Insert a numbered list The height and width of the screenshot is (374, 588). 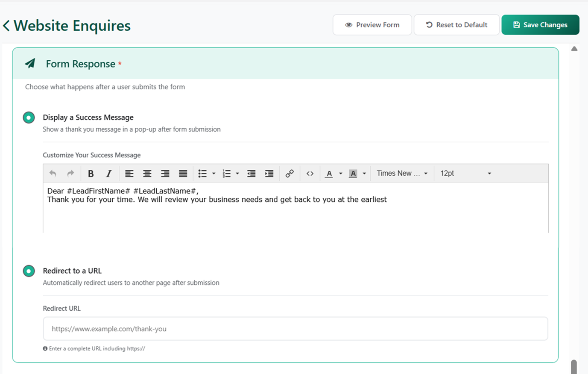226,173
